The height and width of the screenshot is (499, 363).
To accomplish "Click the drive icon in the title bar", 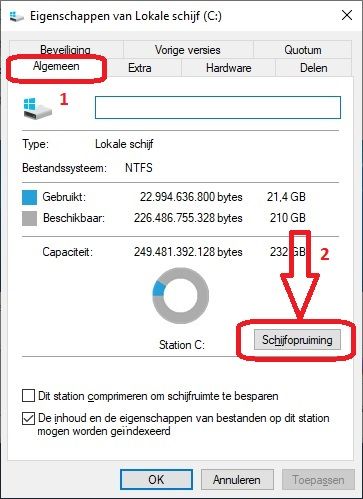I will coord(16,16).
